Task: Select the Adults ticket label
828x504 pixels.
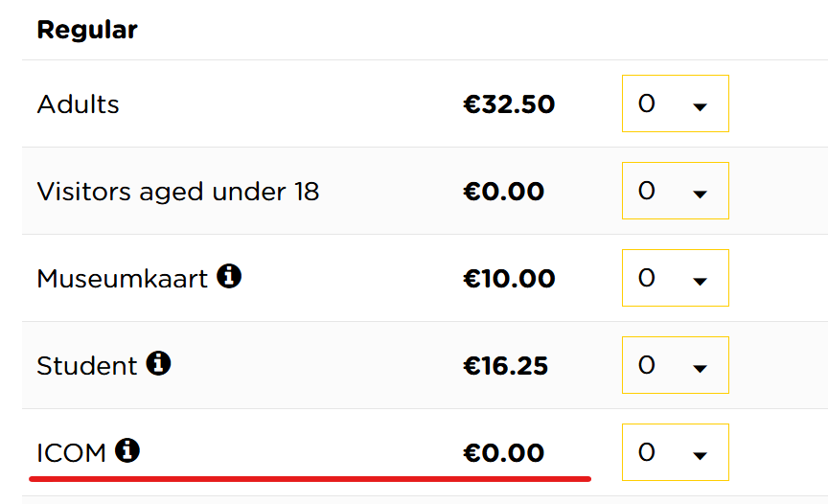Action: tap(79, 104)
